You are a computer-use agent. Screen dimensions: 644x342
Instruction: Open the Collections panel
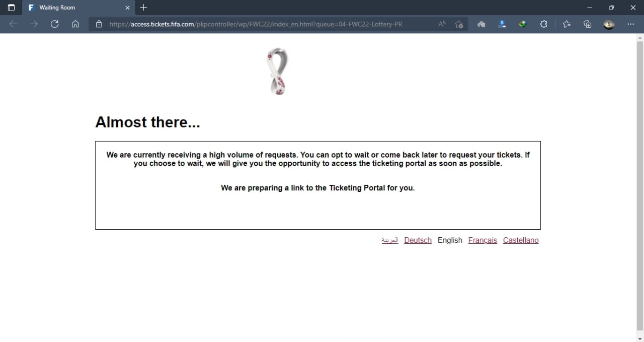(587, 24)
